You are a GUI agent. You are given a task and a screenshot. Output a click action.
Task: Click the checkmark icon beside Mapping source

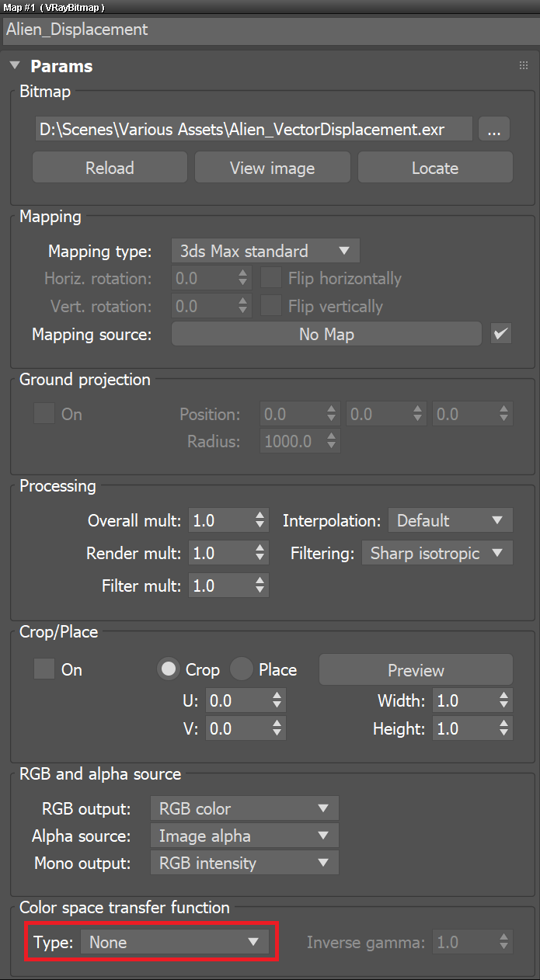(500, 334)
